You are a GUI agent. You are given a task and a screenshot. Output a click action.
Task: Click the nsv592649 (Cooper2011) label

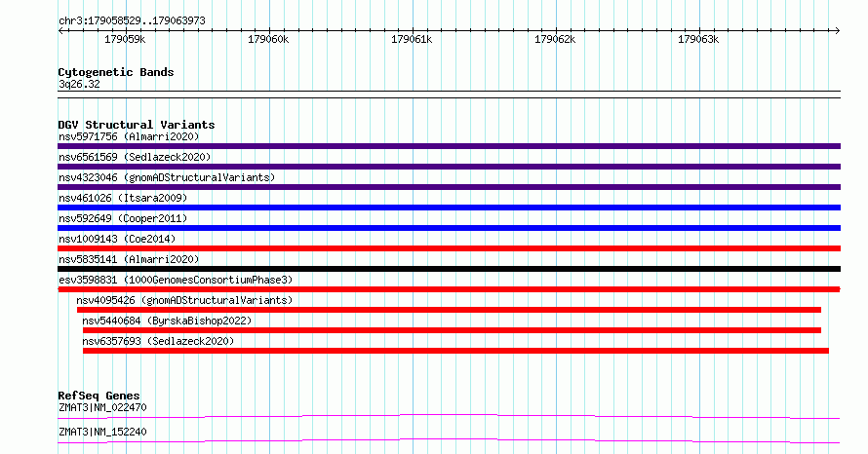click(x=123, y=218)
